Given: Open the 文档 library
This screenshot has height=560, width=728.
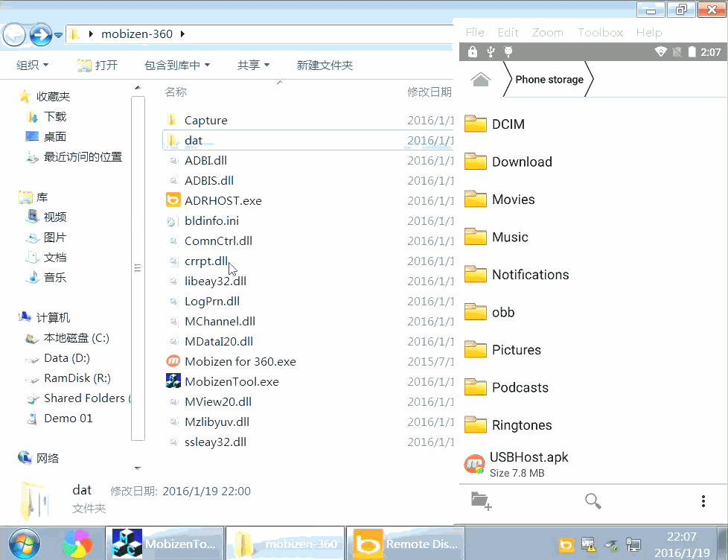Looking at the screenshot, I should tap(55, 257).
